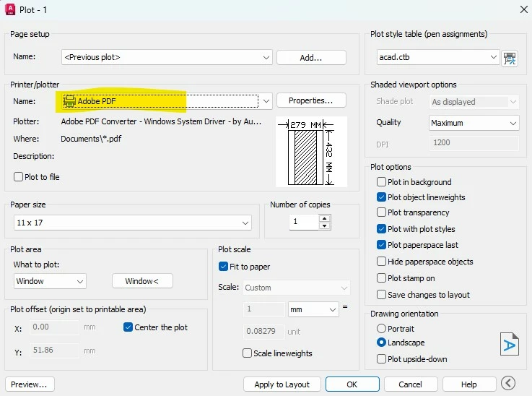Open the Help button
The height and width of the screenshot is (396, 532).
point(469,384)
